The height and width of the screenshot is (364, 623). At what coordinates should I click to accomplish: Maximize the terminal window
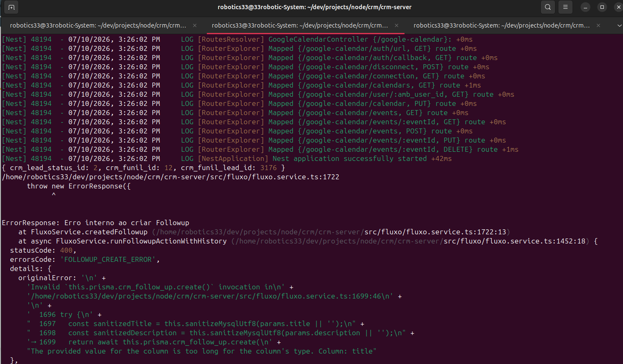pyautogui.click(x=602, y=7)
